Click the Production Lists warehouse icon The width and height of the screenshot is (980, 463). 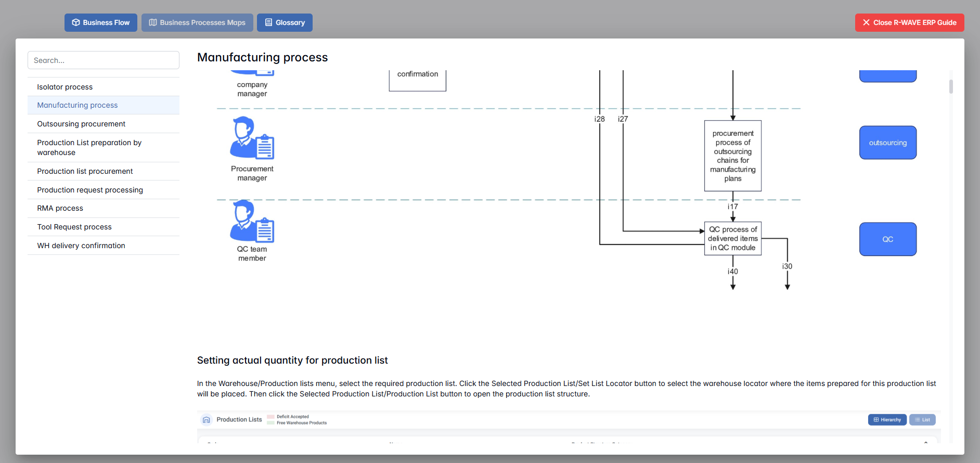click(207, 420)
